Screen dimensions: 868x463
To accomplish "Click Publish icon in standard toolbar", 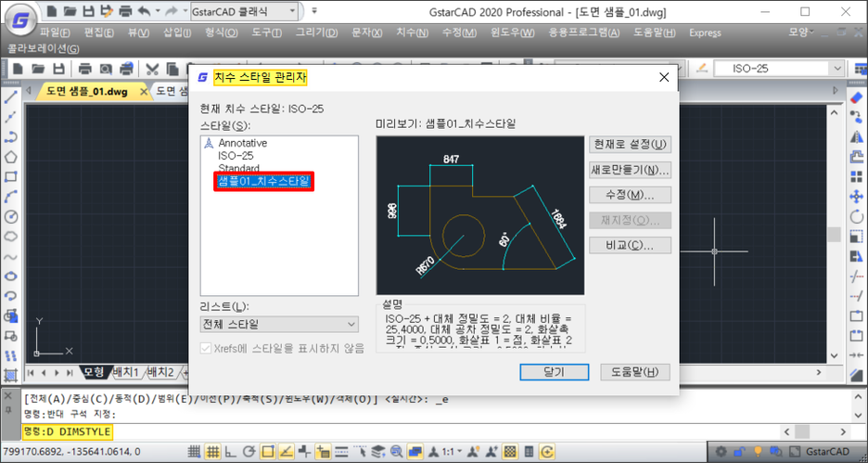I will click(126, 70).
